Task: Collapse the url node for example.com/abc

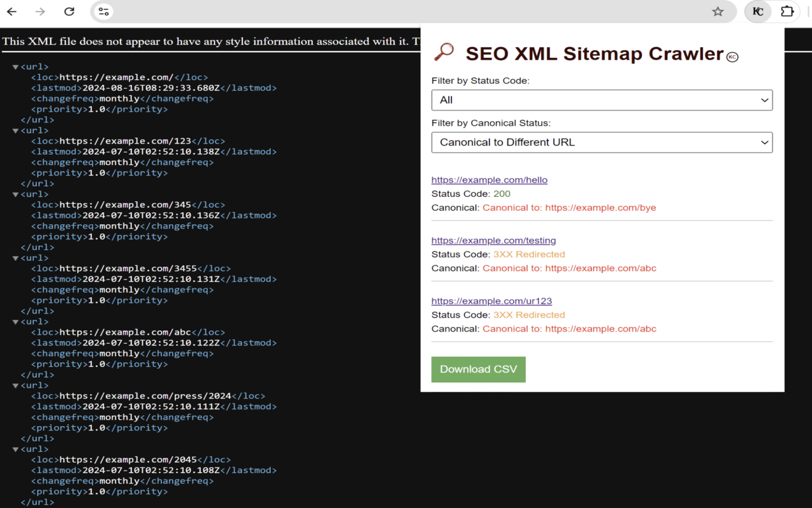Action: pyautogui.click(x=15, y=321)
